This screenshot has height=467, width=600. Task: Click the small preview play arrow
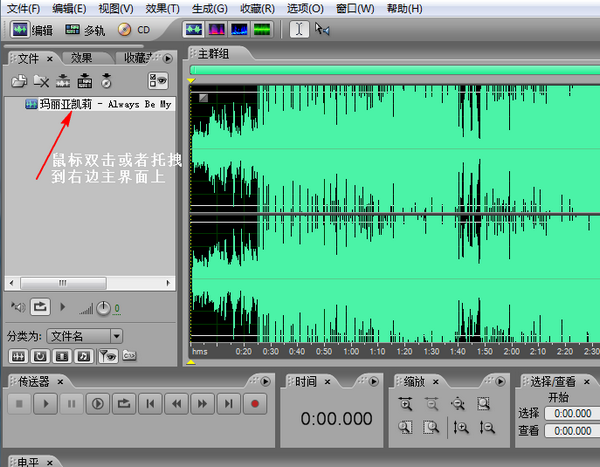(63, 307)
